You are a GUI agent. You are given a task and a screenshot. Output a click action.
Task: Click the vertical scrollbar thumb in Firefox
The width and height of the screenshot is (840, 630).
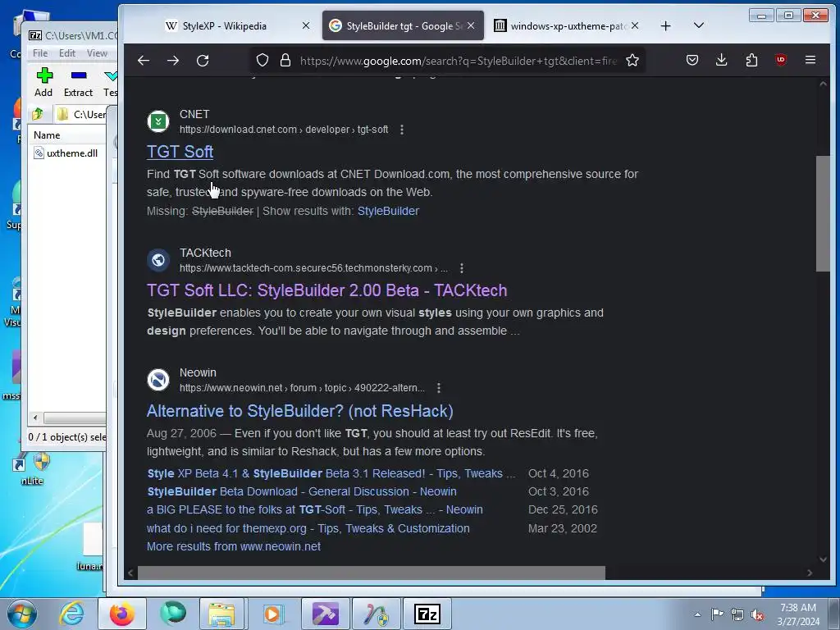(823, 214)
